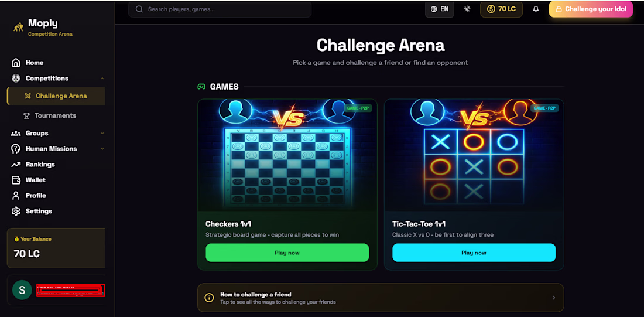Click the Challenge your Idol button
This screenshot has width=644, height=317.
[x=591, y=9]
